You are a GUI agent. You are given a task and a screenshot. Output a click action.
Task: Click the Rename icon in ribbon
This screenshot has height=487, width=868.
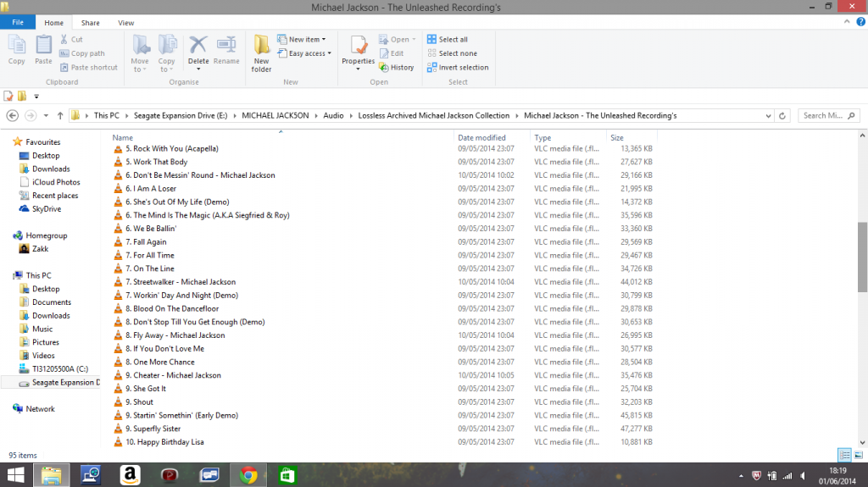[226, 49]
